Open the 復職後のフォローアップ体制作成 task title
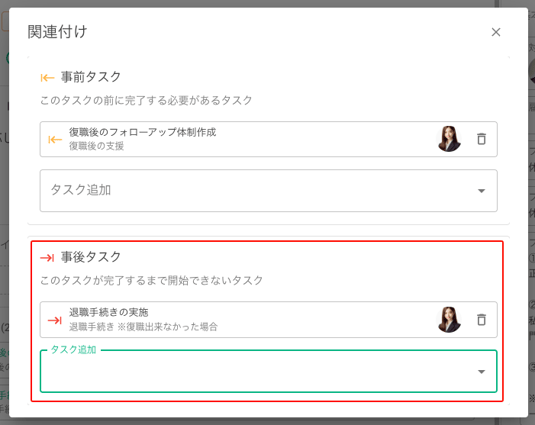Image resolution: width=535 pixels, height=425 pixels. click(143, 132)
